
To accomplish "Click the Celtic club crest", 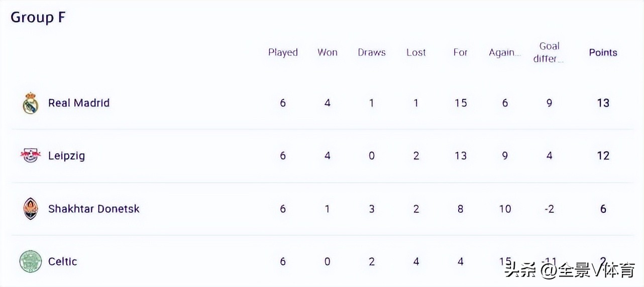I will tap(31, 261).
